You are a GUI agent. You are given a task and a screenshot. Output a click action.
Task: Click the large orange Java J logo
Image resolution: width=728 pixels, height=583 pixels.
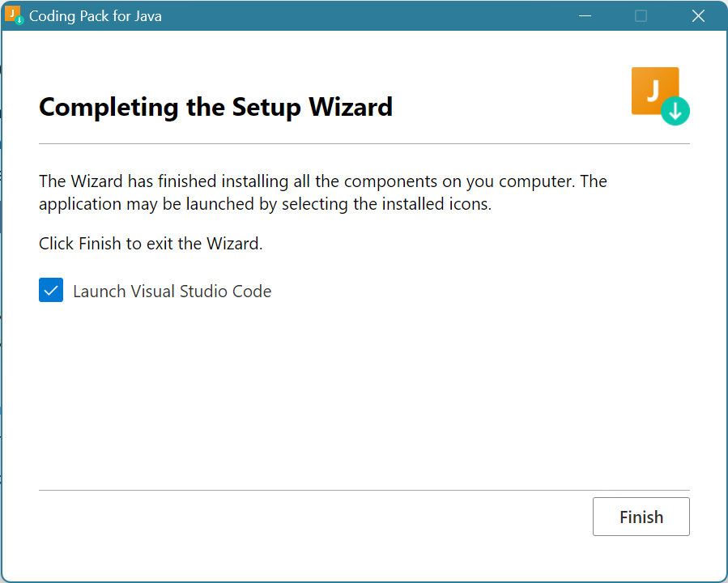(652, 88)
